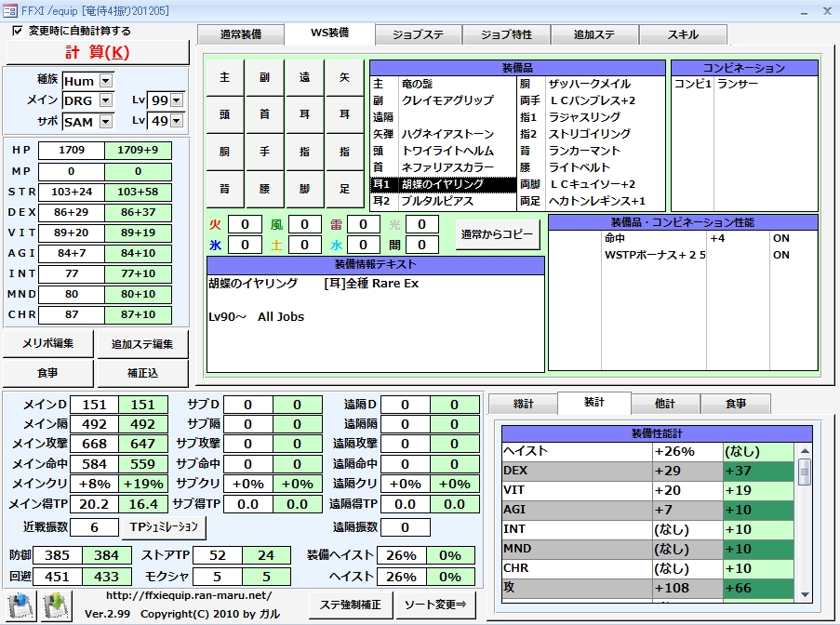Select the 足 feet slot button
This screenshot has width=840, height=625.
pyautogui.click(x=344, y=189)
